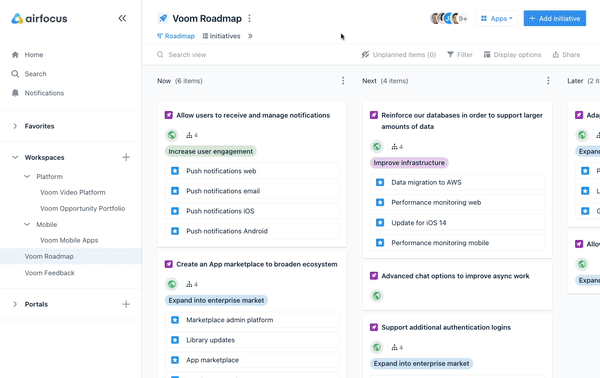Click the Increase user engagement tag

(210, 152)
